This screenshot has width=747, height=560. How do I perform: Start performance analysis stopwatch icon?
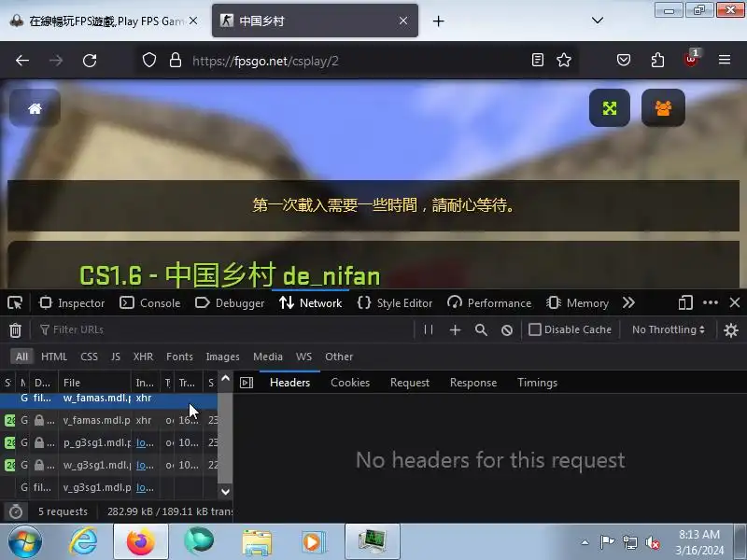coord(16,511)
